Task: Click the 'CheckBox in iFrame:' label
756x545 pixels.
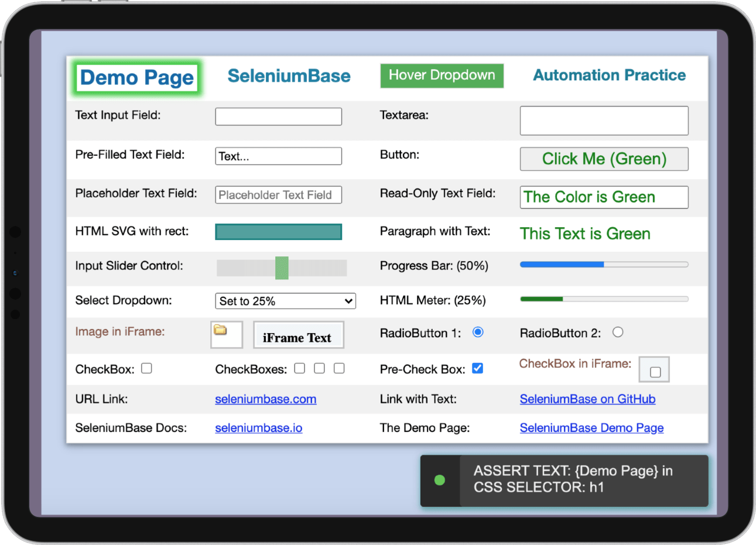Action: (x=575, y=364)
